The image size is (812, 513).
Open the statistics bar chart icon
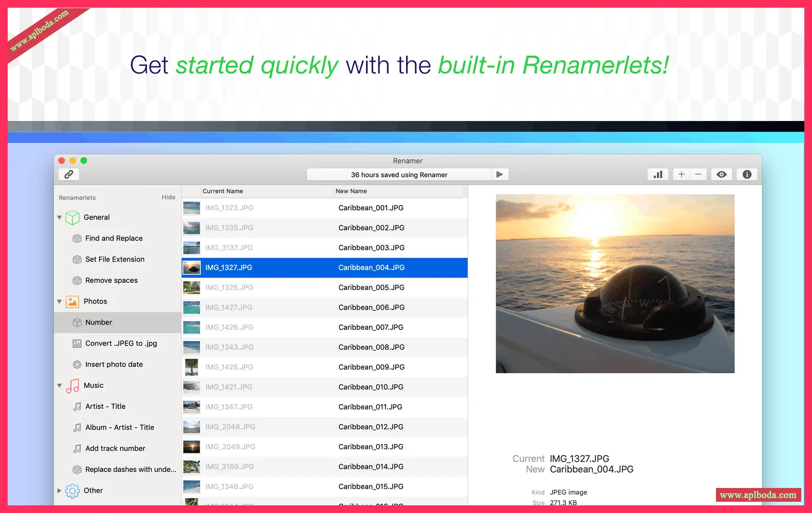tap(658, 175)
